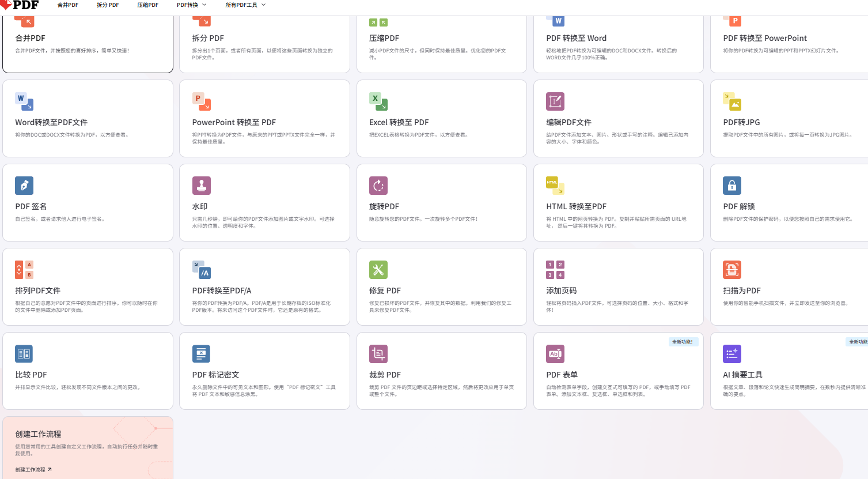Click the 扫描为PDF scanner icon

pyautogui.click(x=732, y=270)
